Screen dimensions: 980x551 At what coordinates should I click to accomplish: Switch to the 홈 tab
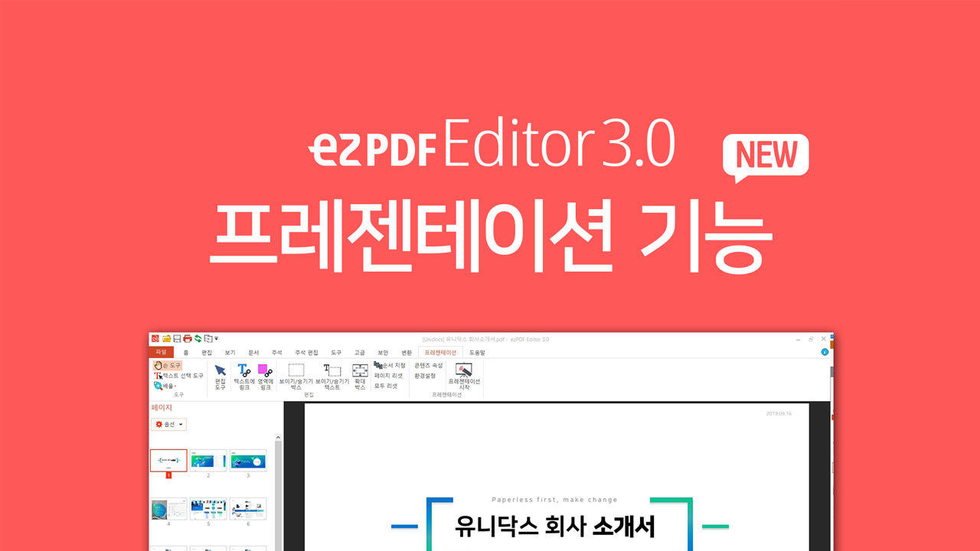click(186, 353)
